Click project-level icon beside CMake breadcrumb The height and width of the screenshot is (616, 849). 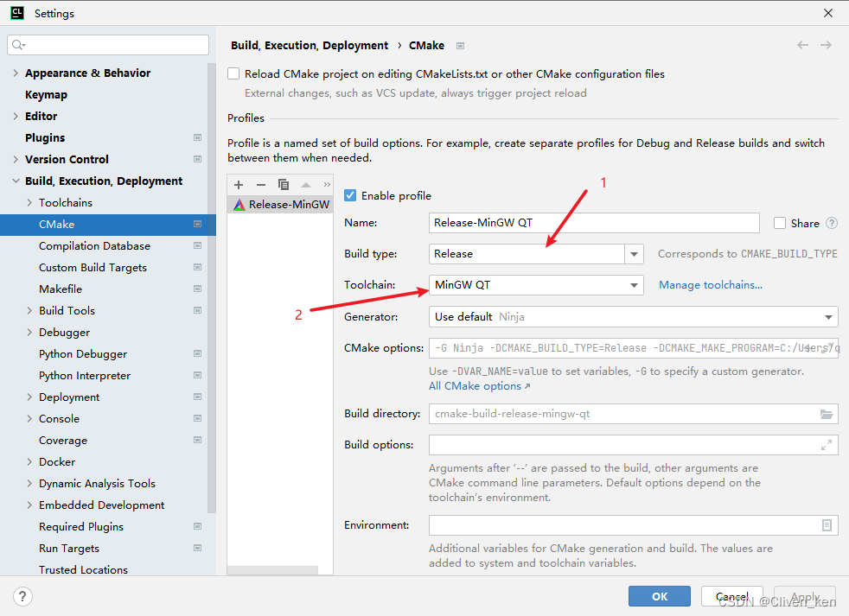click(460, 46)
